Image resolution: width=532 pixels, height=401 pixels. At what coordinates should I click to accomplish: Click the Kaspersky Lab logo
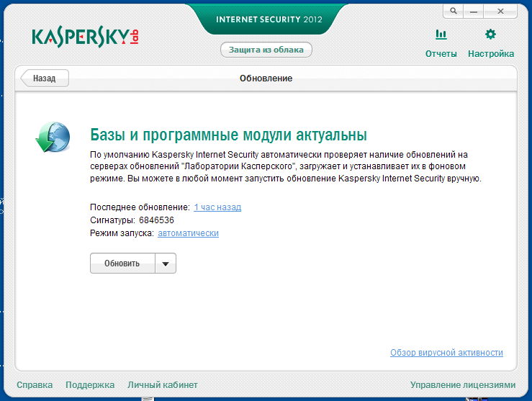click(85, 37)
